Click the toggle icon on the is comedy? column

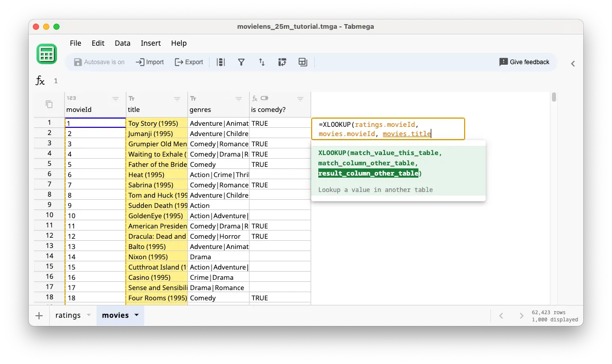tap(264, 98)
